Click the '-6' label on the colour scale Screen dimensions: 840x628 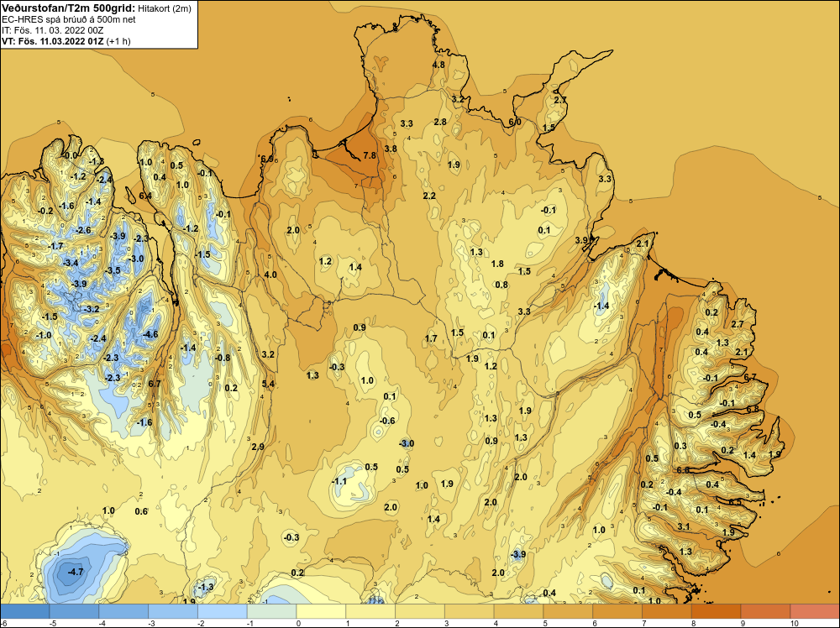tap(3, 623)
